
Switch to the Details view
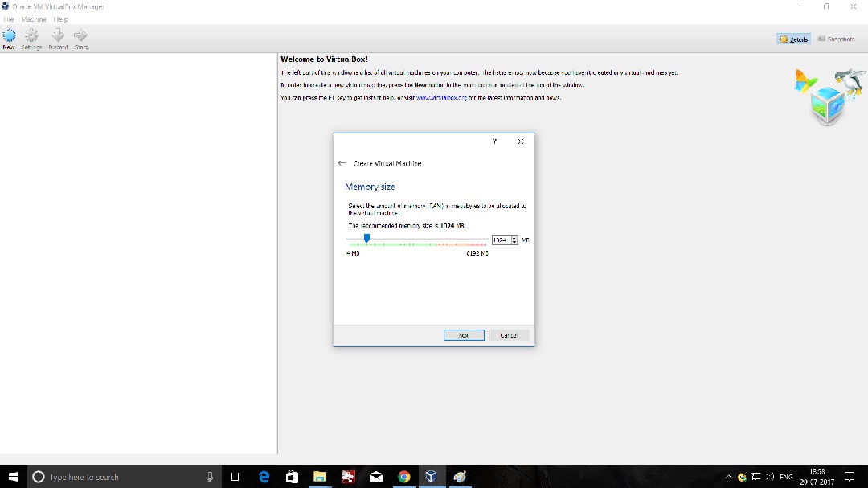[793, 39]
